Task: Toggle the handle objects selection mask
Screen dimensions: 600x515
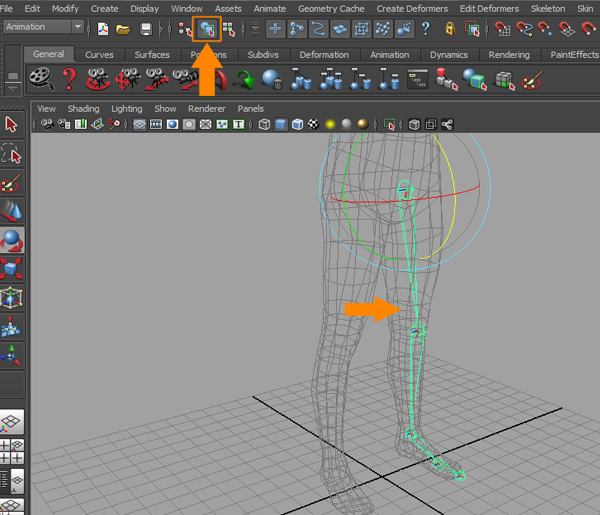Action: point(276,29)
